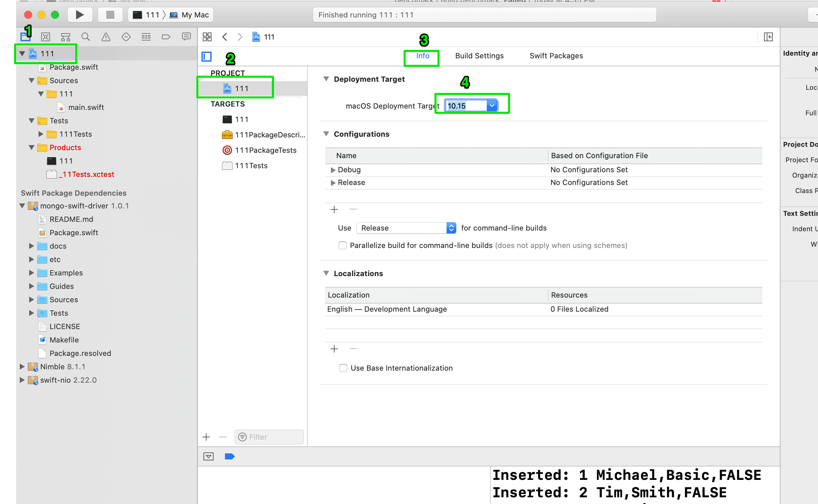Open the Breakpoint navigator icon
The height and width of the screenshot is (504, 818).
tap(166, 37)
